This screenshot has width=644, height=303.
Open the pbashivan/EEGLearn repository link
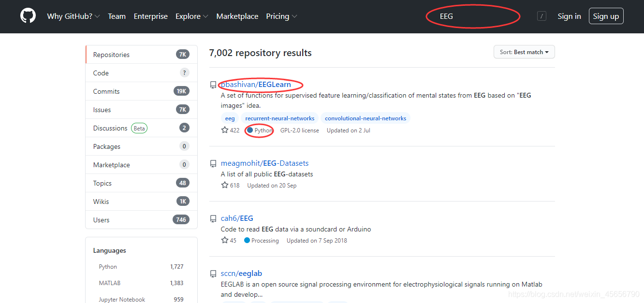256,85
